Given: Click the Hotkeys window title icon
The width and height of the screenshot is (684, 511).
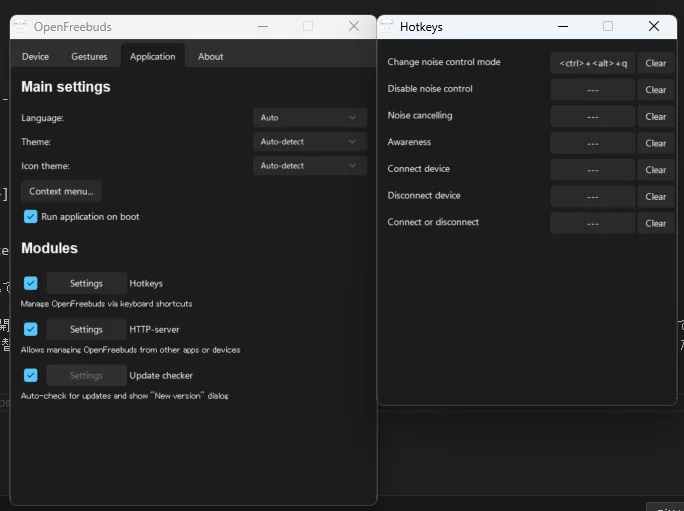Looking at the screenshot, I should point(386,27).
